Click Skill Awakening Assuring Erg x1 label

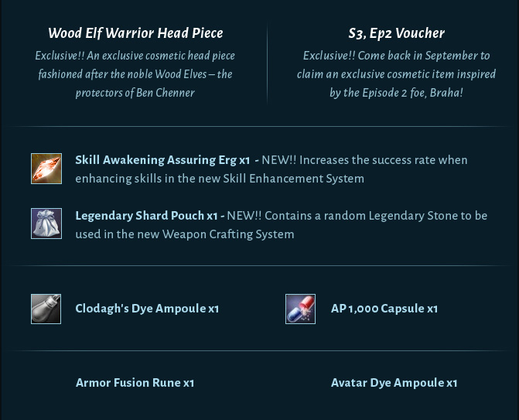[x=162, y=160]
